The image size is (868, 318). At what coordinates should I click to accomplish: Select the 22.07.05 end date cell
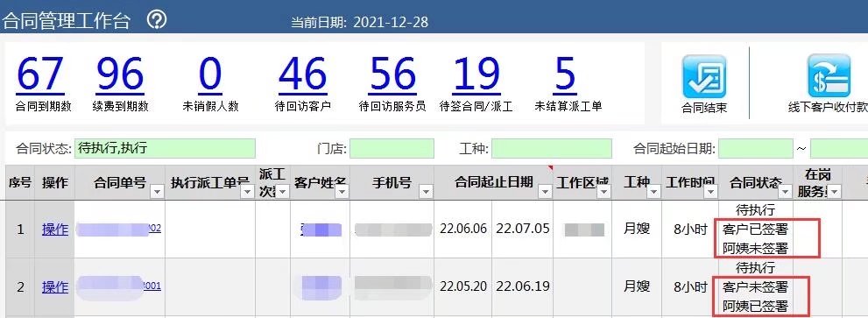pyautogui.click(x=523, y=229)
